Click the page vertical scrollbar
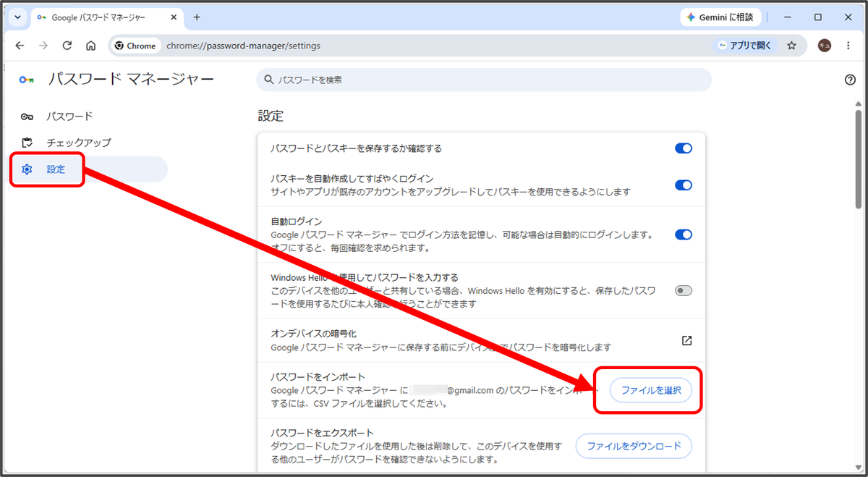 (859, 159)
